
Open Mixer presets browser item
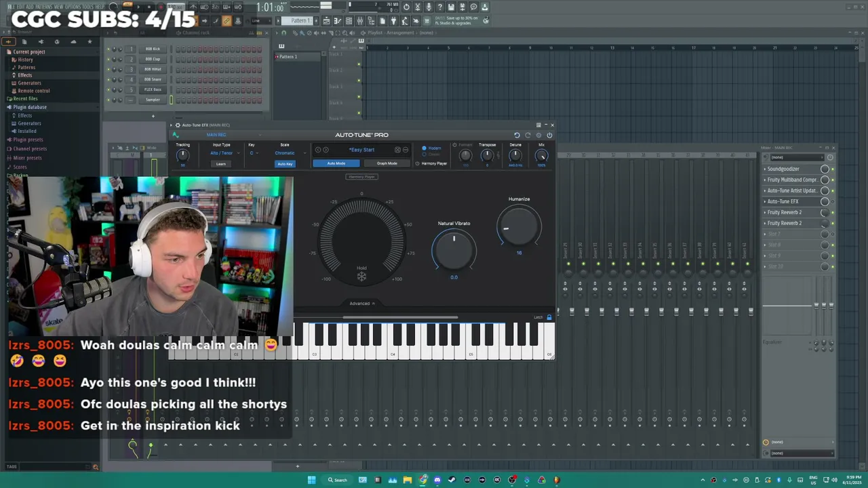coord(27,158)
